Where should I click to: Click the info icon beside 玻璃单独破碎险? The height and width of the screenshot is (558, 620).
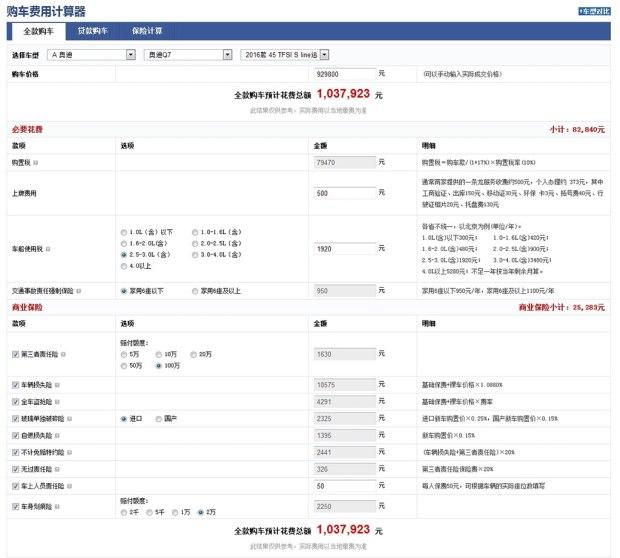click(x=68, y=417)
